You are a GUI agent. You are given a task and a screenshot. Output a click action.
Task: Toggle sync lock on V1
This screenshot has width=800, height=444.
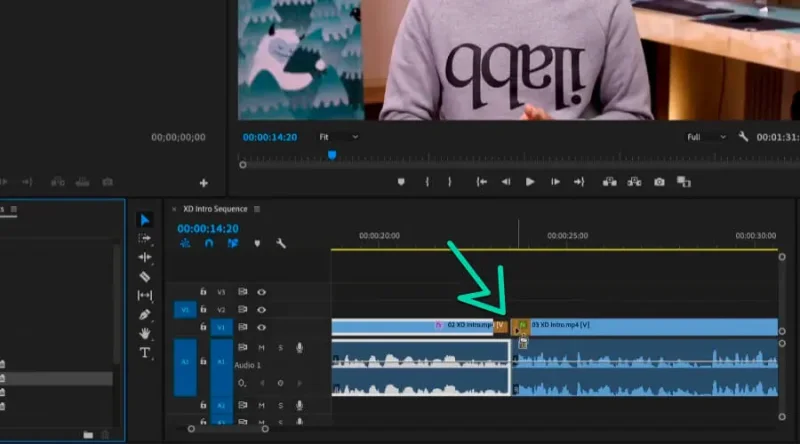click(243, 327)
